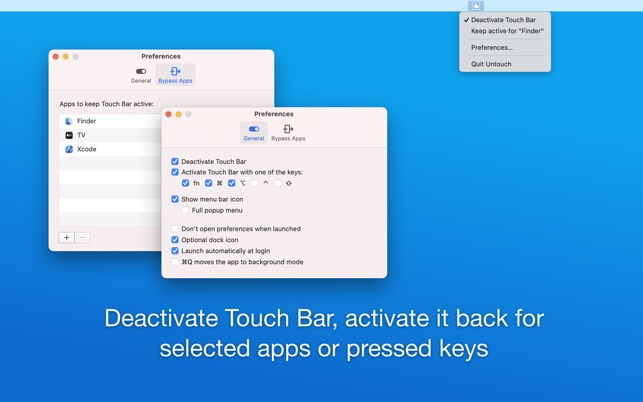The width and height of the screenshot is (643, 402).
Task: Close the back Preferences window
Action: (x=56, y=57)
